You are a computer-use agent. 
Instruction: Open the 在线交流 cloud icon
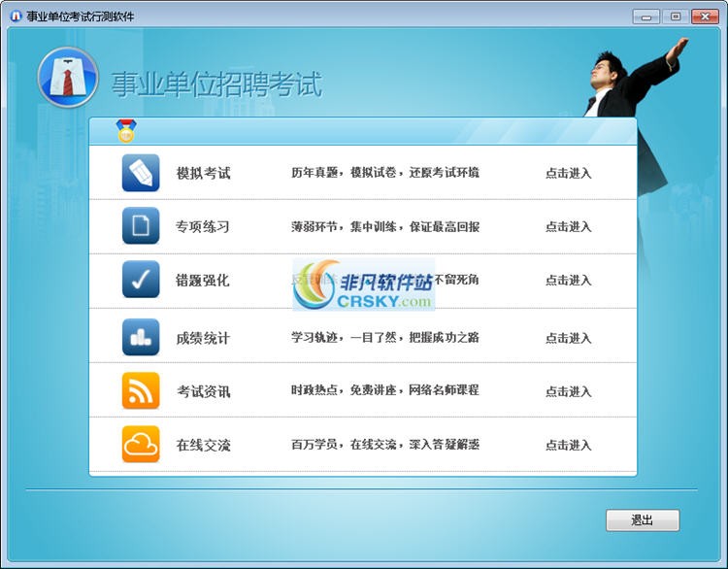click(x=141, y=445)
